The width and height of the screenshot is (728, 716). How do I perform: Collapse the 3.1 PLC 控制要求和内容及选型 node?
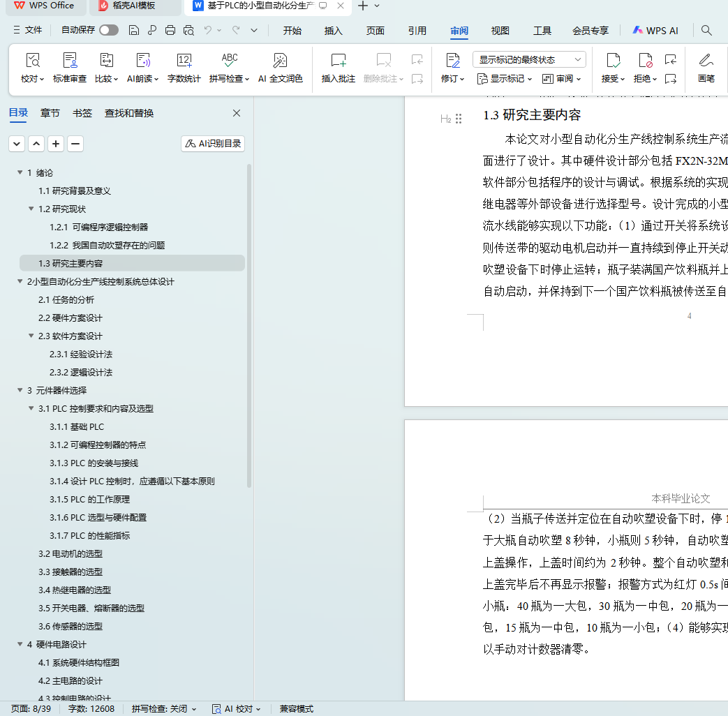coord(31,408)
